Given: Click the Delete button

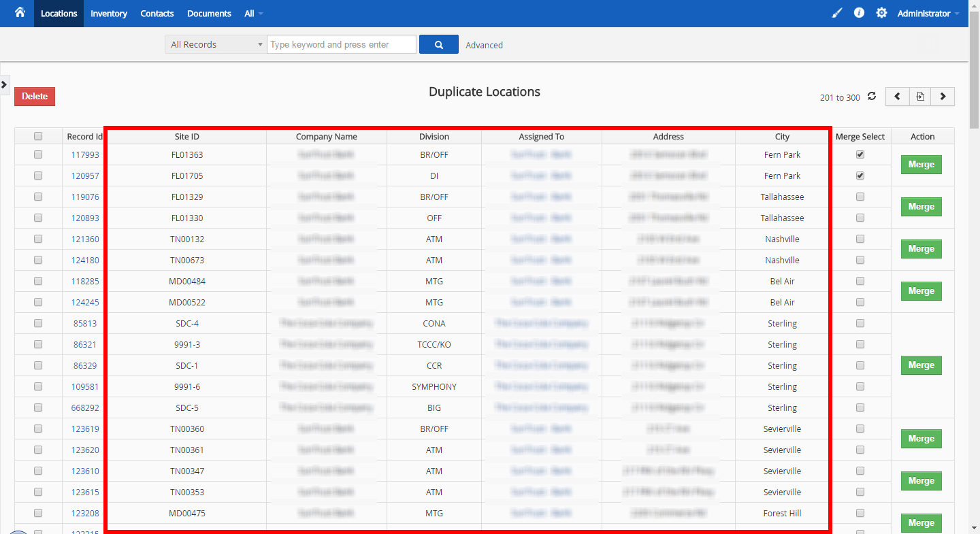Looking at the screenshot, I should pyautogui.click(x=34, y=96).
